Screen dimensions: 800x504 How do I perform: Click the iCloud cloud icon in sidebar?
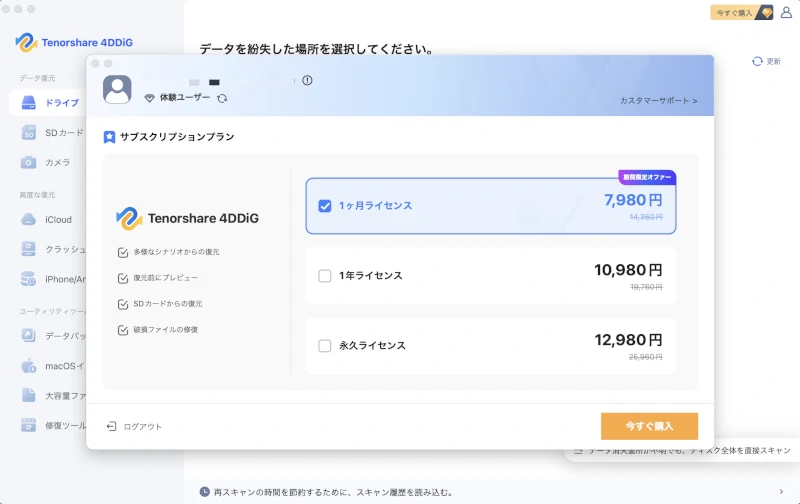[29, 220]
